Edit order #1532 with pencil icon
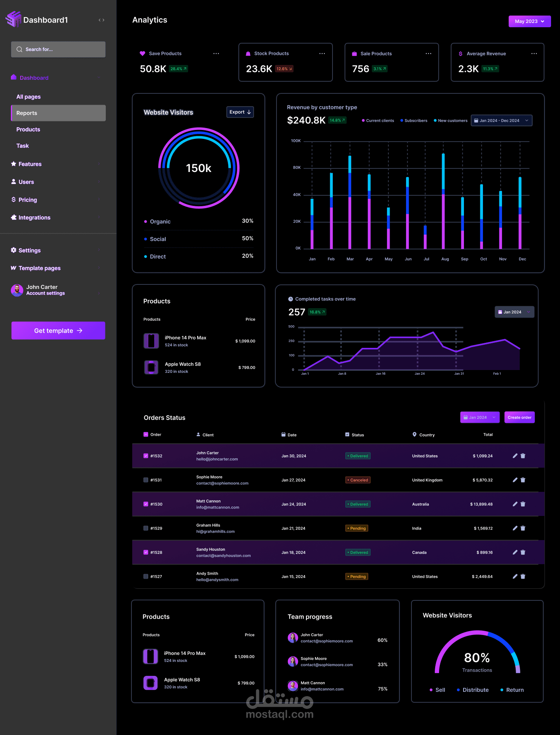 (x=515, y=456)
